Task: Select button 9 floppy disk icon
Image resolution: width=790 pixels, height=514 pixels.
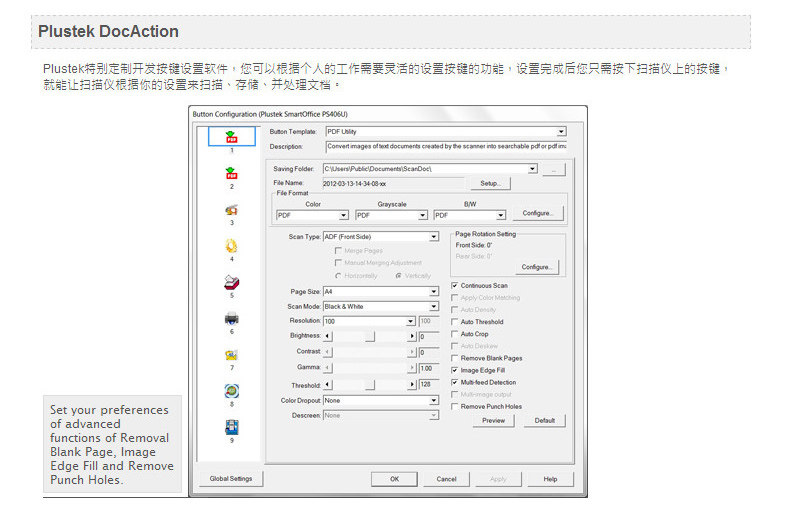Action: [231, 427]
